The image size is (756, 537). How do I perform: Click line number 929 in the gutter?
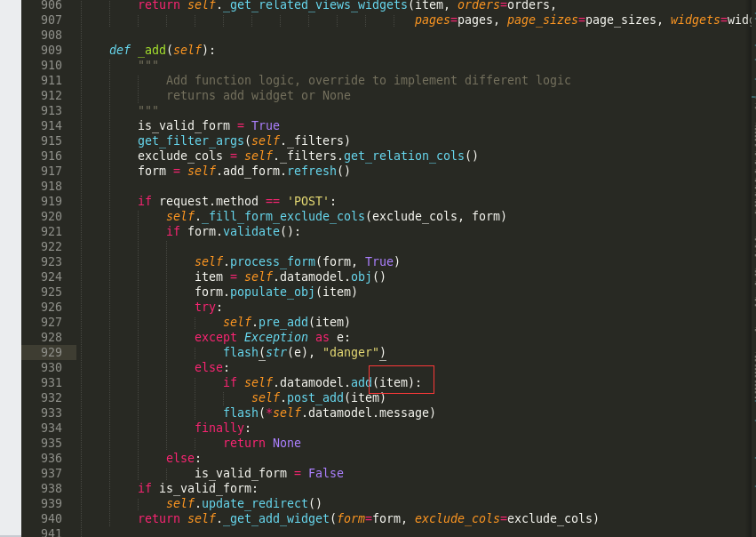pos(51,352)
